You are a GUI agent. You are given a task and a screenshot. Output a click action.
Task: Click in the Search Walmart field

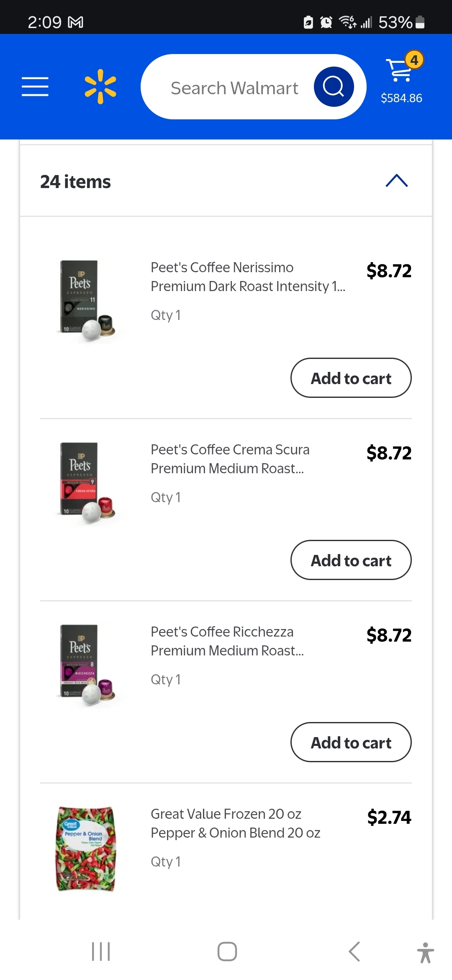coord(234,88)
